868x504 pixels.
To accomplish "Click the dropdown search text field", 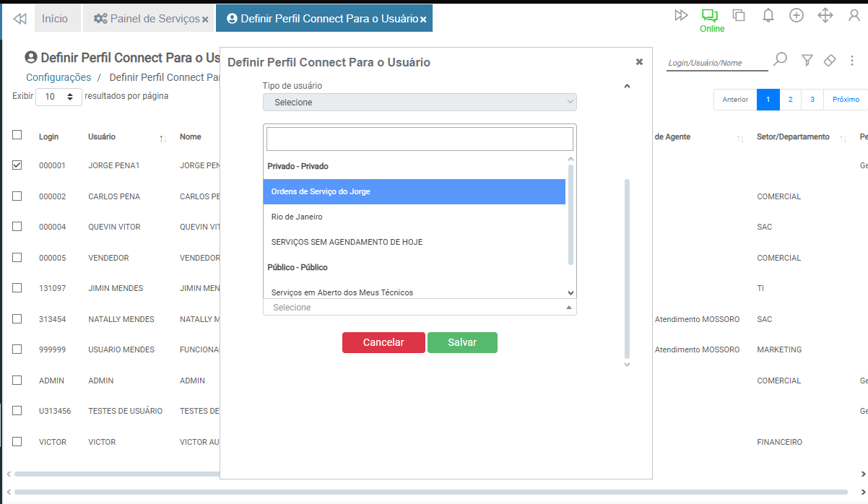I will [x=420, y=139].
